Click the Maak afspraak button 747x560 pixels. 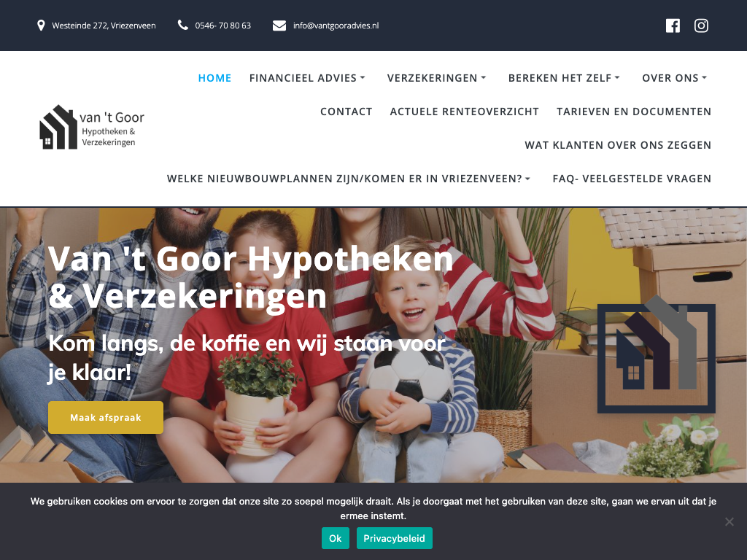pyautogui.click(x=106, y=418)
